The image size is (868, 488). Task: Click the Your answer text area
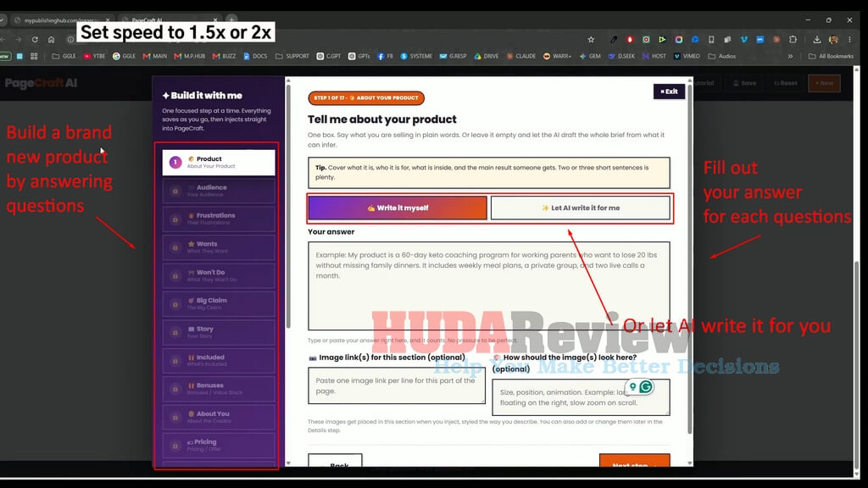[489, 286]
